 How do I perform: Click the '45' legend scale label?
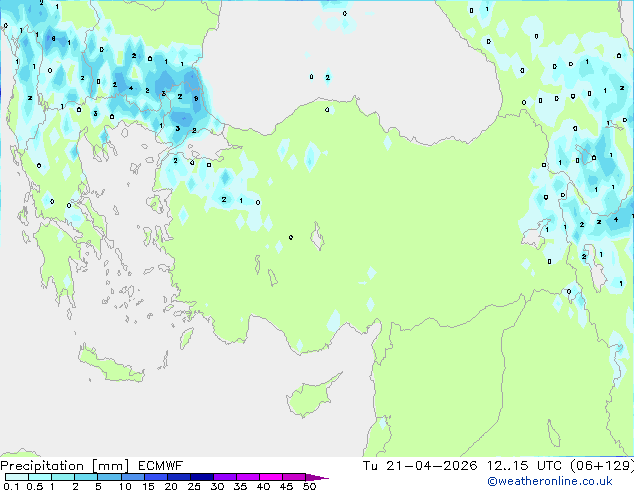286,486
